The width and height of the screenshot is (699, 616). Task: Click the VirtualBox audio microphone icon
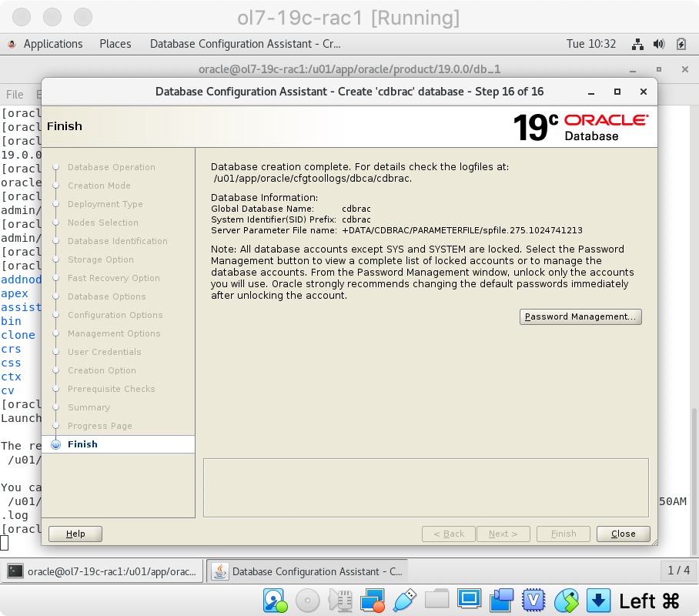pyautogui.click(x=340, y=601)
